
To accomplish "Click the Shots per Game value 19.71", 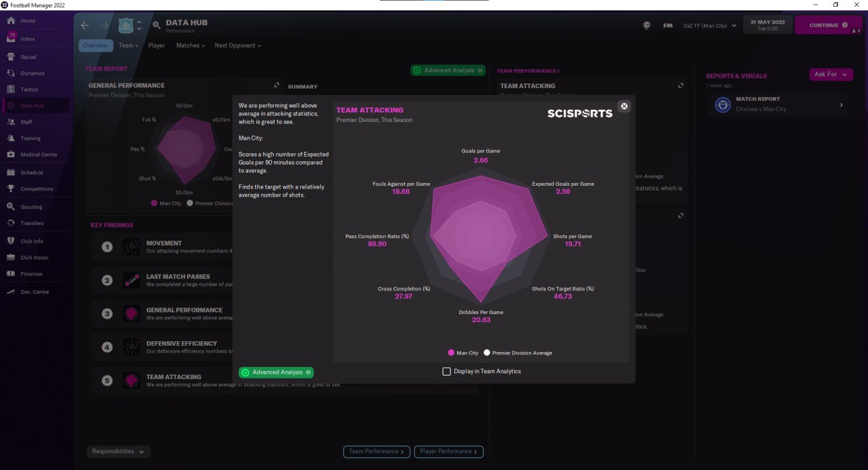I will pyautogui.click(x=572, y=244).
